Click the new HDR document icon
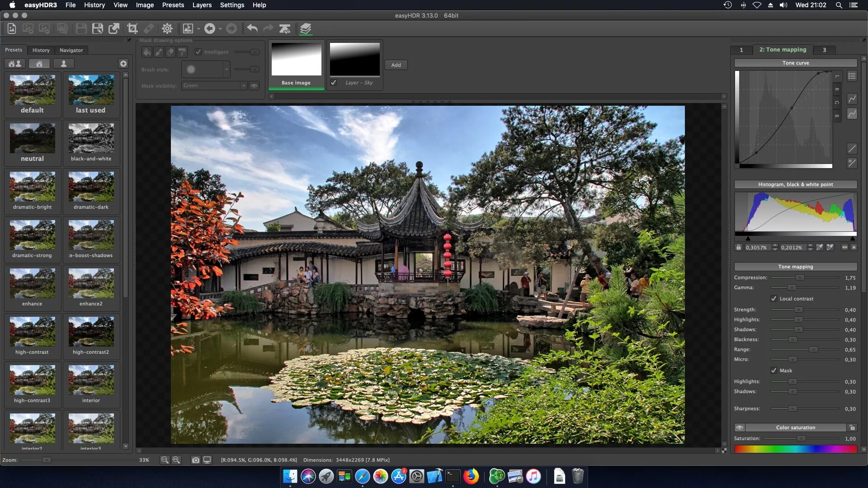868x488 pixels. click(x=12, y=28)
